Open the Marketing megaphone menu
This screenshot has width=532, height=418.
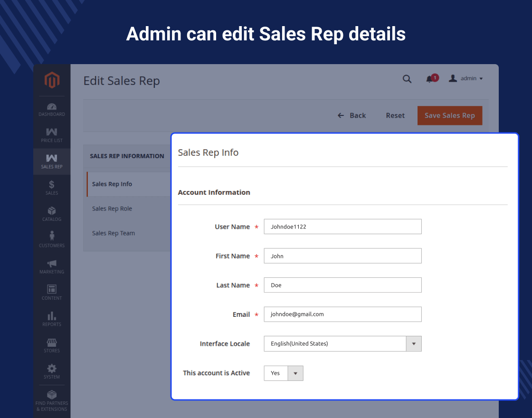(x=52, y=266)
